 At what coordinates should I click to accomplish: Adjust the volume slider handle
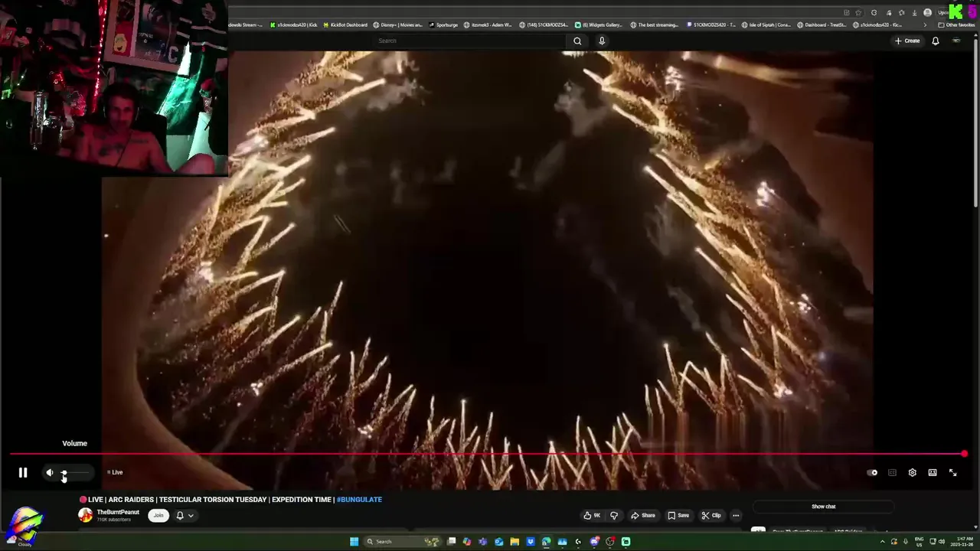click(64, 473)
